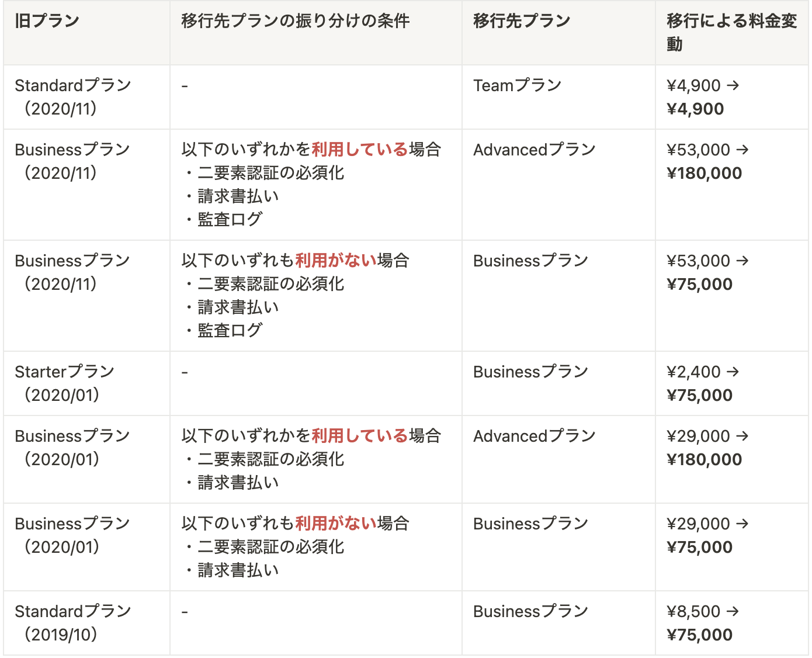
Task: Click the 旧プラン column header
Action: [x=47, y=21]
